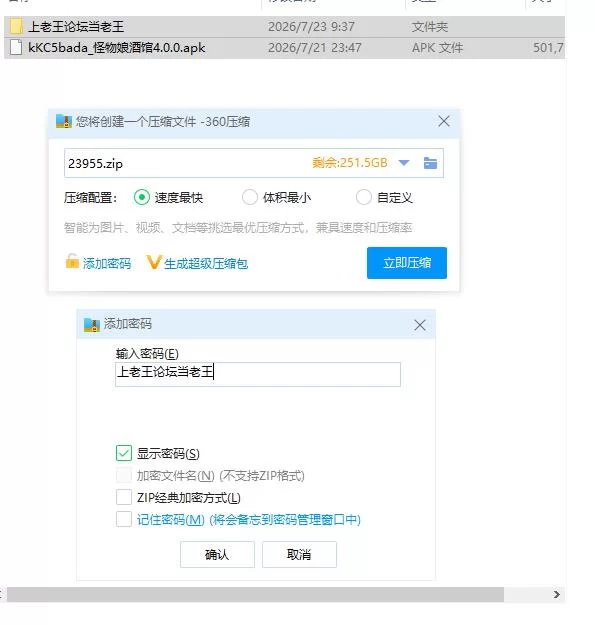Click the horizontal scrollbar track
The width and height of the screenshot is (595, 625).
click(255, 594)
